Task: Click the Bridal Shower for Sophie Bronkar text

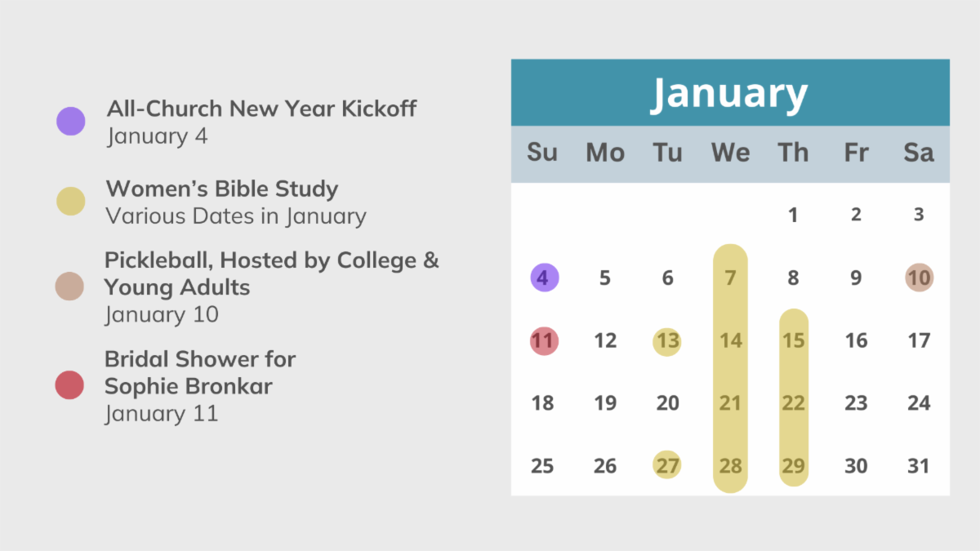Action: pos(200,372)
